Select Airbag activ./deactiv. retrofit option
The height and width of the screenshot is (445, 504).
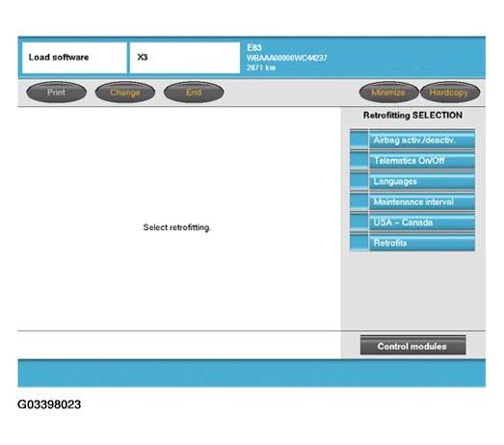click(x=422, y=140)
